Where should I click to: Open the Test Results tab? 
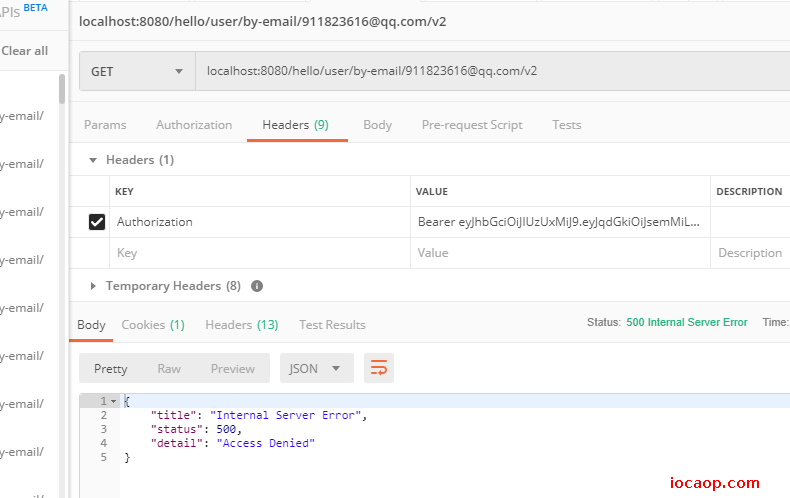pos(333,325)
